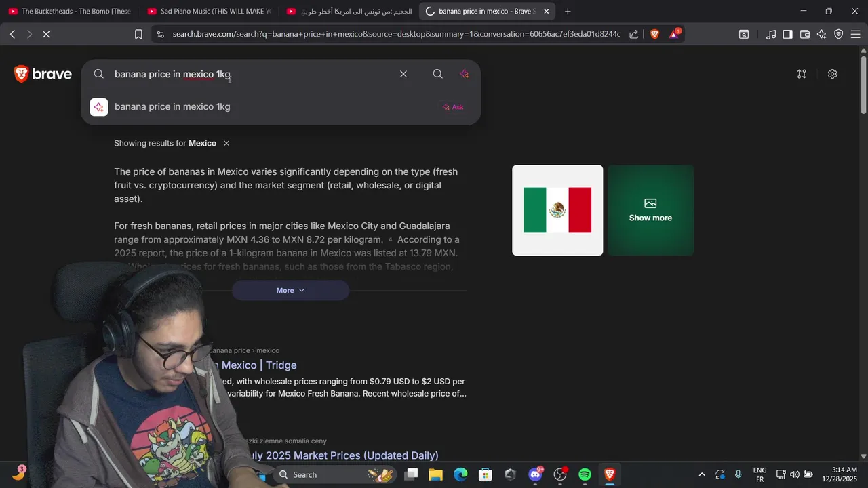Image resolution: width=868 pixels, height=488 pixels.
Task: Stop loading the page with the X button
Action: tap(46, 34)
